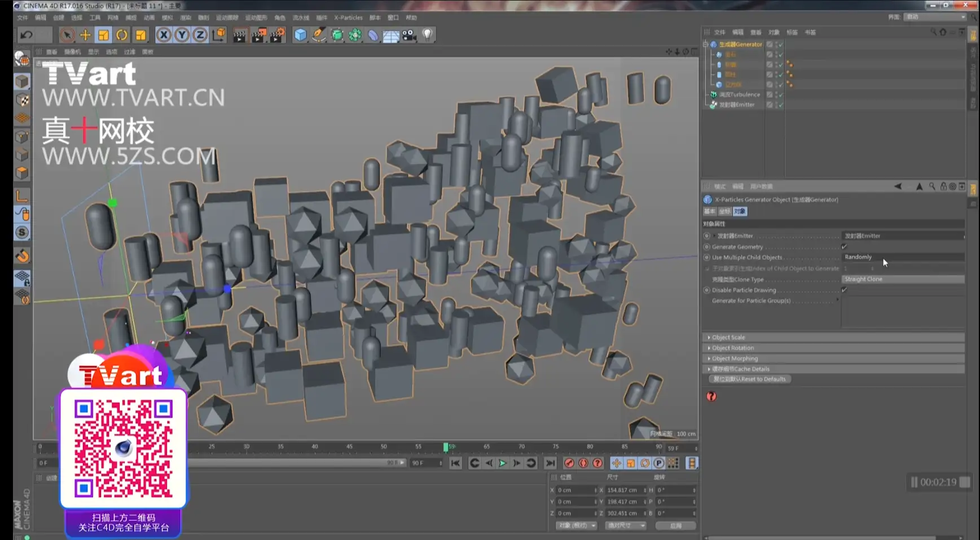Viewport: 980px width, 540px height.
Task: Click the play forward button
Action: pyautogui.click(x=502, y=463)
